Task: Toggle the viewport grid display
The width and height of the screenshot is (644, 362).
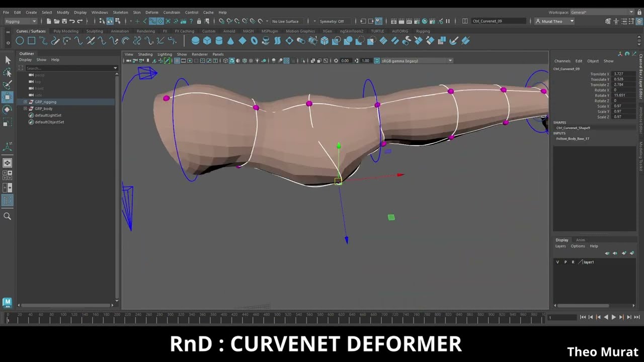Action: [177, 61]
